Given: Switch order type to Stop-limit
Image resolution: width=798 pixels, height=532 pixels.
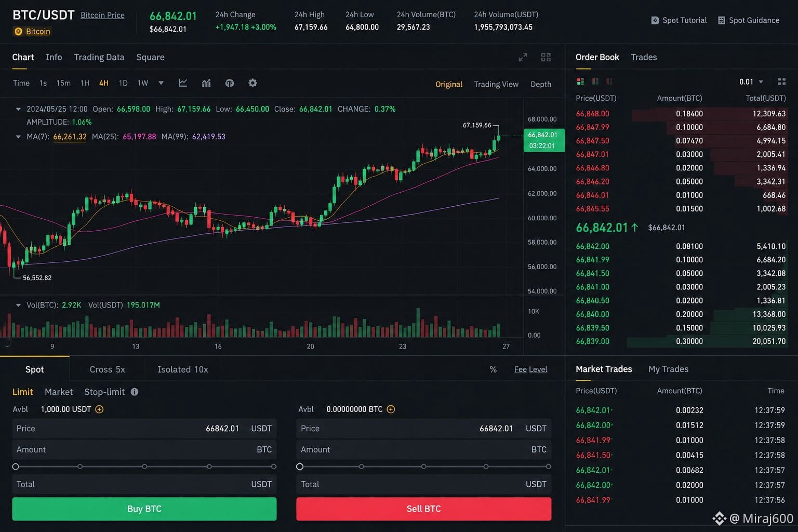Looking at the screenshot, I should click(104, 392).
